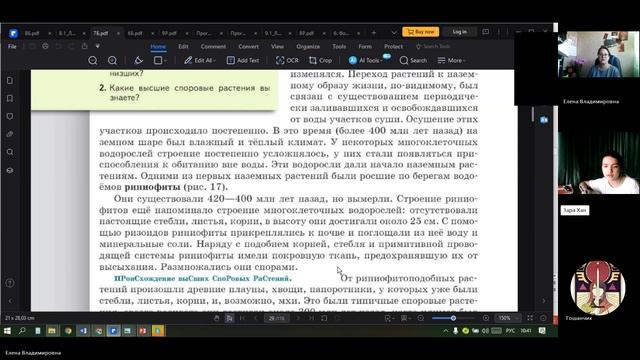Click the zoom slider handle
Image resolution: width=640 pixels, height=360 pixels.
click(x=453, y=318)
